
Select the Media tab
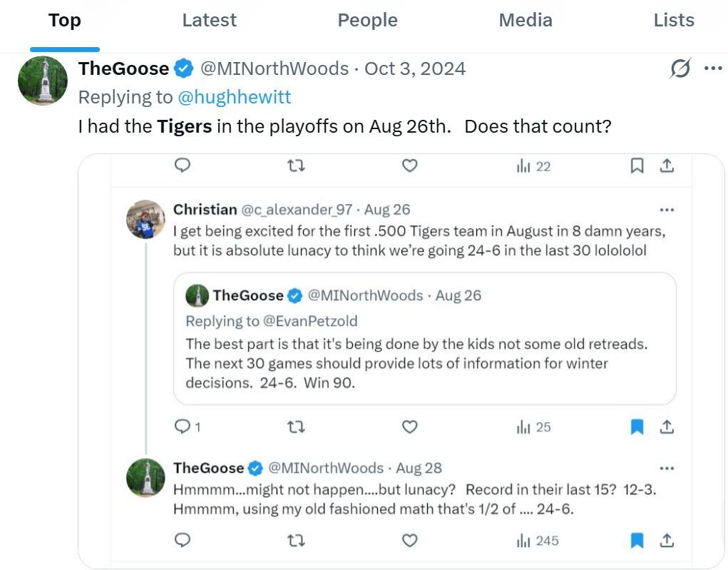tap(526, 20)
